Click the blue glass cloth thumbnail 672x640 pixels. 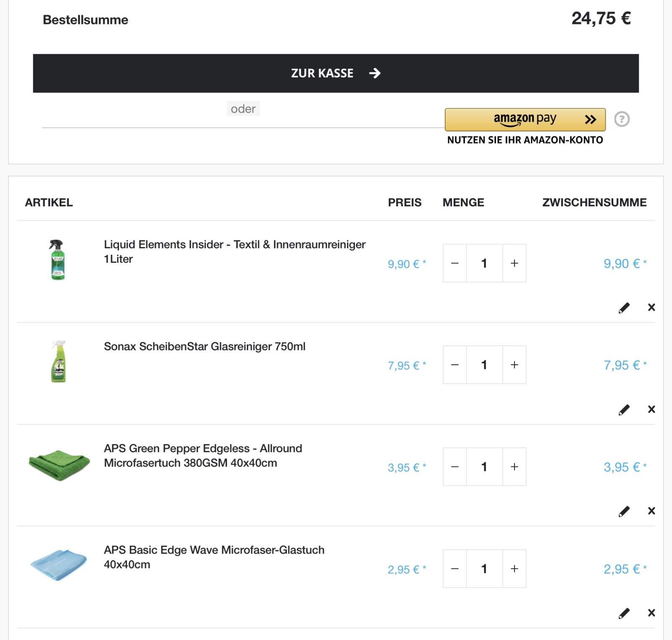point(58,565)
